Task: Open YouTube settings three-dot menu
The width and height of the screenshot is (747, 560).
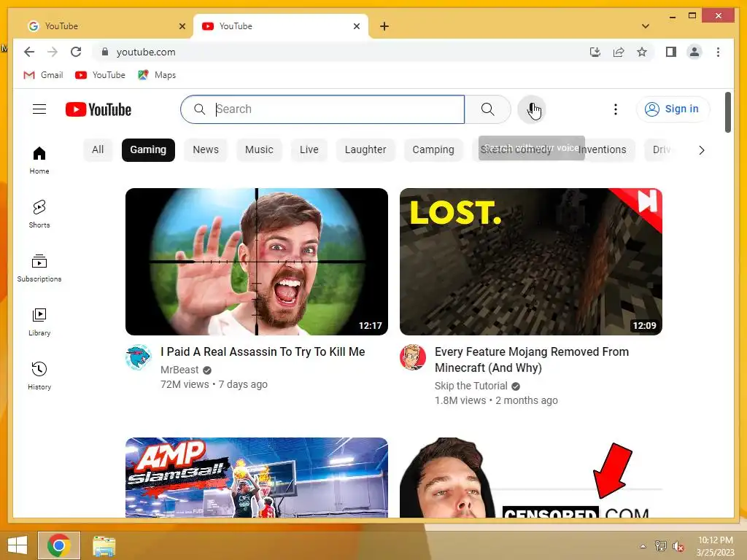Action: 616,109
